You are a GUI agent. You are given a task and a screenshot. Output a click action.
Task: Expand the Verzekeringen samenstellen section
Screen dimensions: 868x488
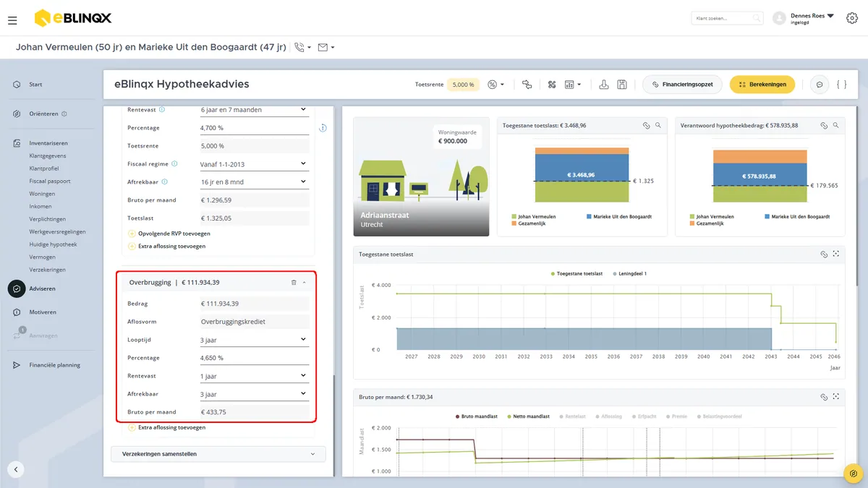pyautogui.click(x=218, y=454)
